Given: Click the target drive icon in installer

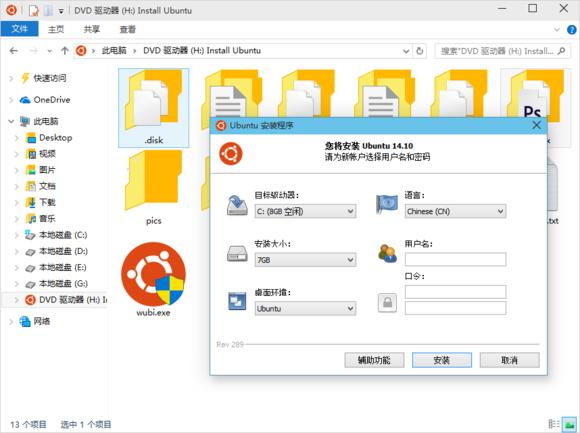Looking at the screenshot, I should pyautogui.click(x=237, y=206).
